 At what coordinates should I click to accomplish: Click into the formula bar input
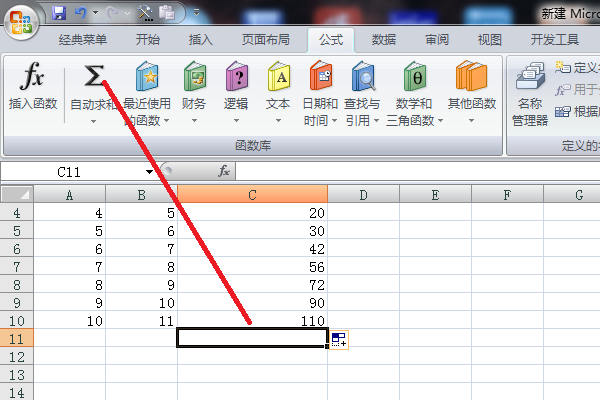(418, 171)
